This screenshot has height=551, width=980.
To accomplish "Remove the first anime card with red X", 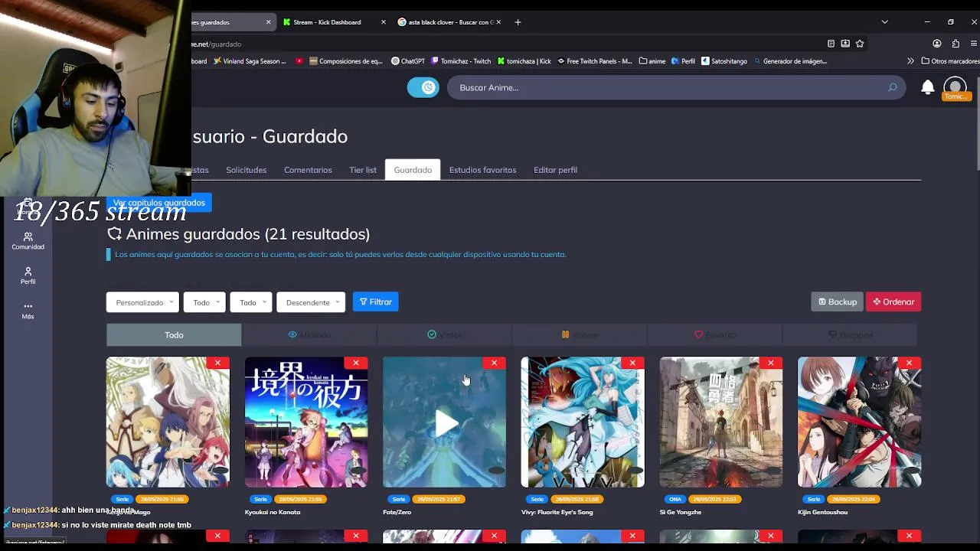I will (x=217, y=363).
